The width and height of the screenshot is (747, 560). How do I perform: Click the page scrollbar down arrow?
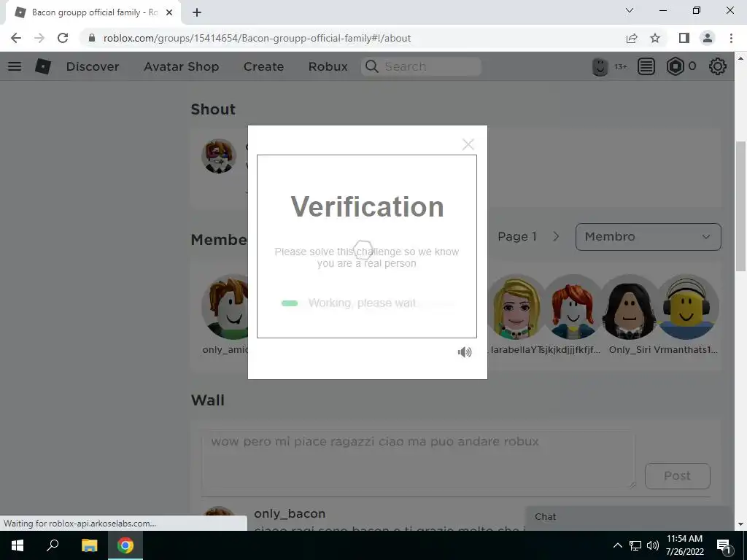click(740, 524)
